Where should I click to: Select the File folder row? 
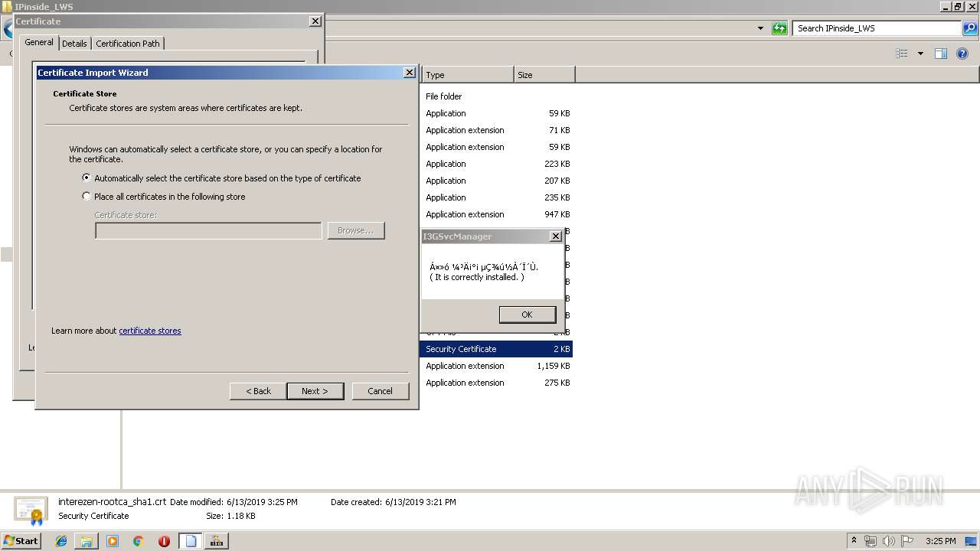click(x=498, y=96)
